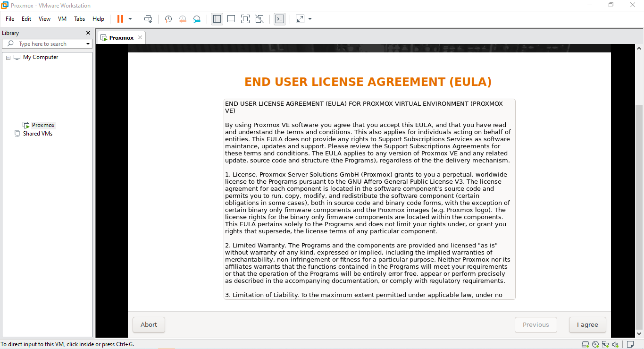Toggle the thumbnail bar view

coord(231,19)
